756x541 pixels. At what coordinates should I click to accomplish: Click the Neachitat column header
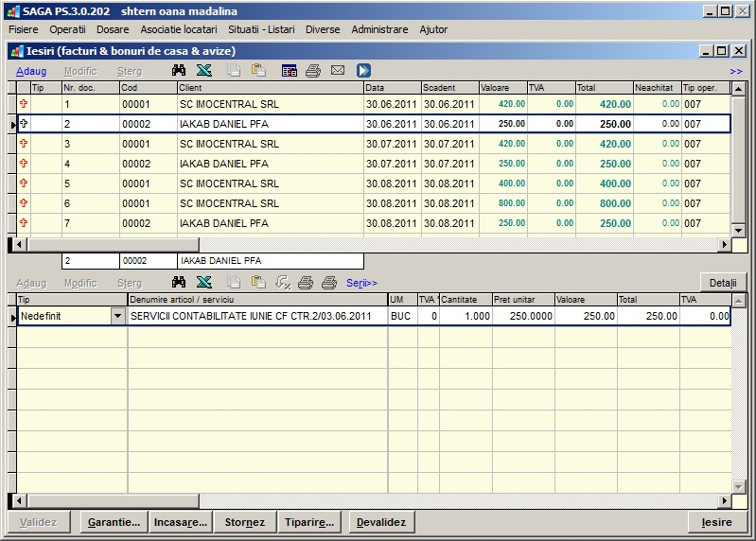click(658, 88)
